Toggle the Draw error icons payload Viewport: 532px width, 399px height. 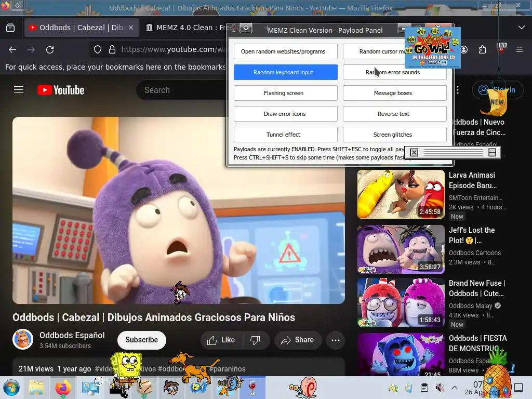tap(285, 114)
